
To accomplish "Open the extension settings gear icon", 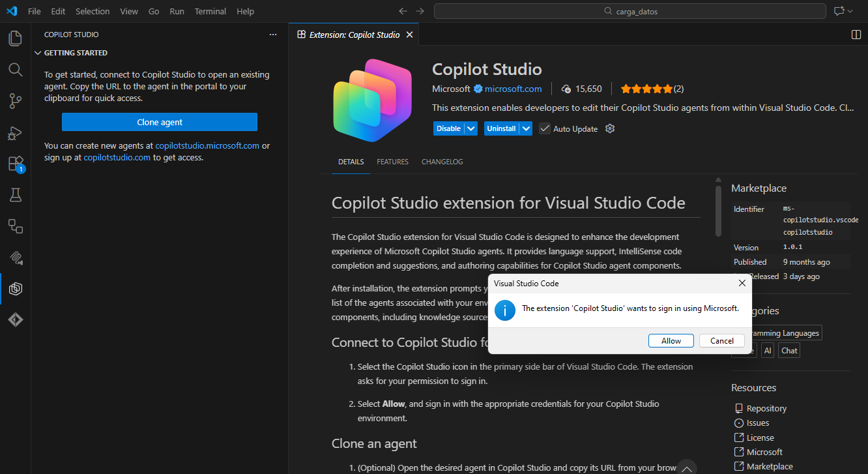I will [x=610, y=128].
